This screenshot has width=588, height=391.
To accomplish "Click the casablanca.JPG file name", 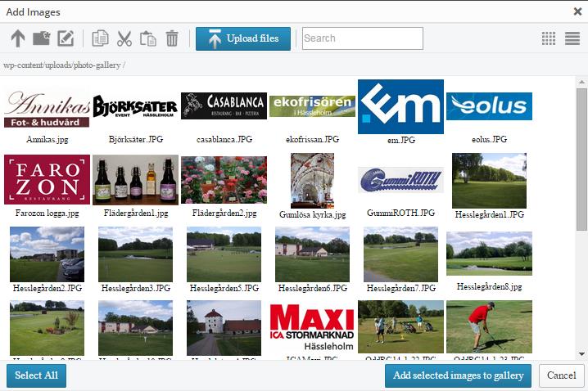I will [224, 140].
